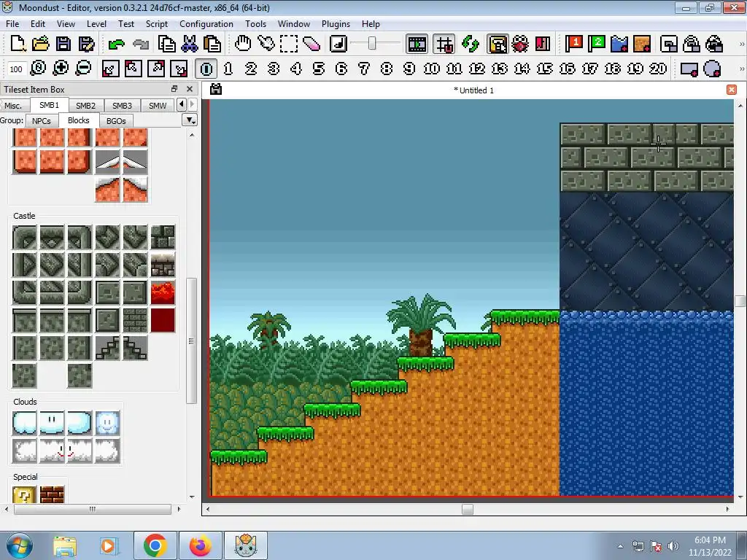Cut selection with the scissors icon

(190, 44)
